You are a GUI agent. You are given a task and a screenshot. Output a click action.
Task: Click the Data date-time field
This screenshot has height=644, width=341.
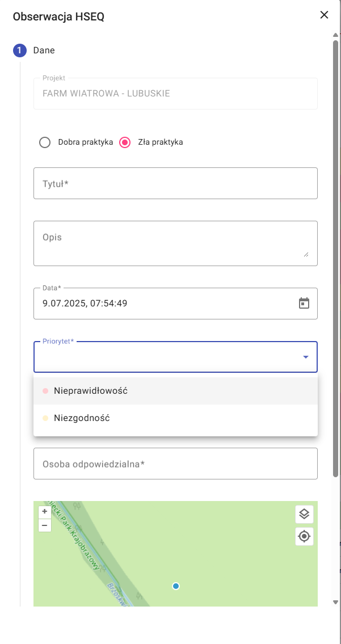click(x=165, y=303)
